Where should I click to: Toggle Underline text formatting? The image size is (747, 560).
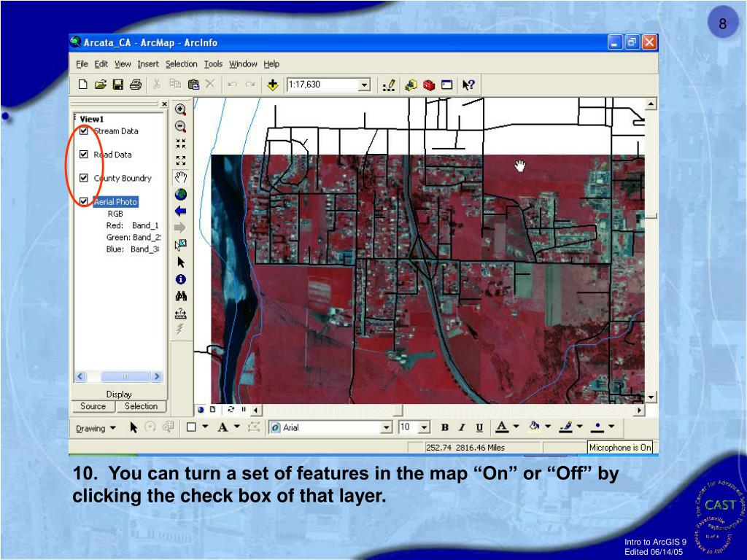(479, 427)
